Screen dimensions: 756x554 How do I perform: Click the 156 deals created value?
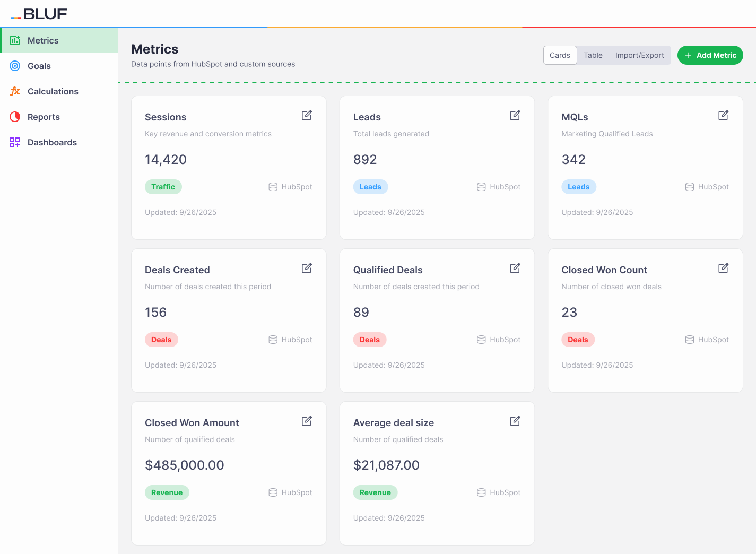click(x=155, y=313)
